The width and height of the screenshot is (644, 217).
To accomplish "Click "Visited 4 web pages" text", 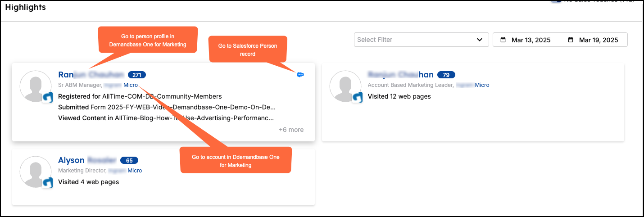I will 89,182.
